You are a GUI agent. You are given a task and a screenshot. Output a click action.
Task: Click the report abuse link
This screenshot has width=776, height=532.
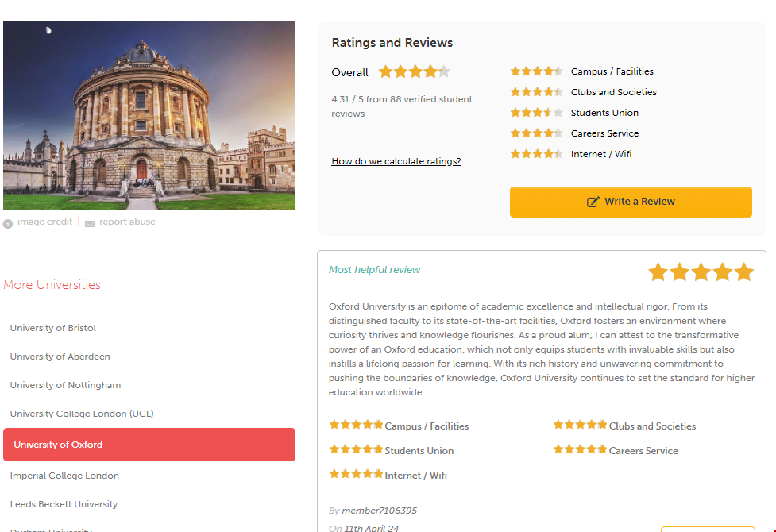click(127, 222)
